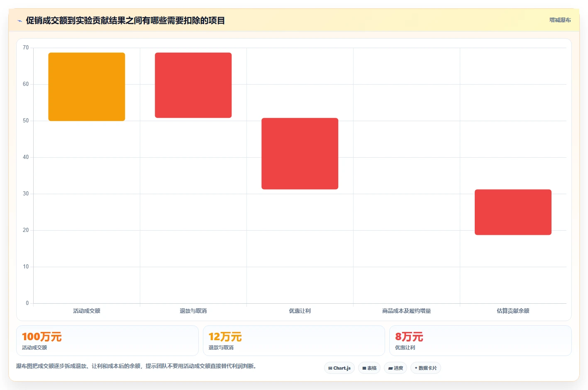
Task: Open the 12万元 data card
Action: coord(294,341)
